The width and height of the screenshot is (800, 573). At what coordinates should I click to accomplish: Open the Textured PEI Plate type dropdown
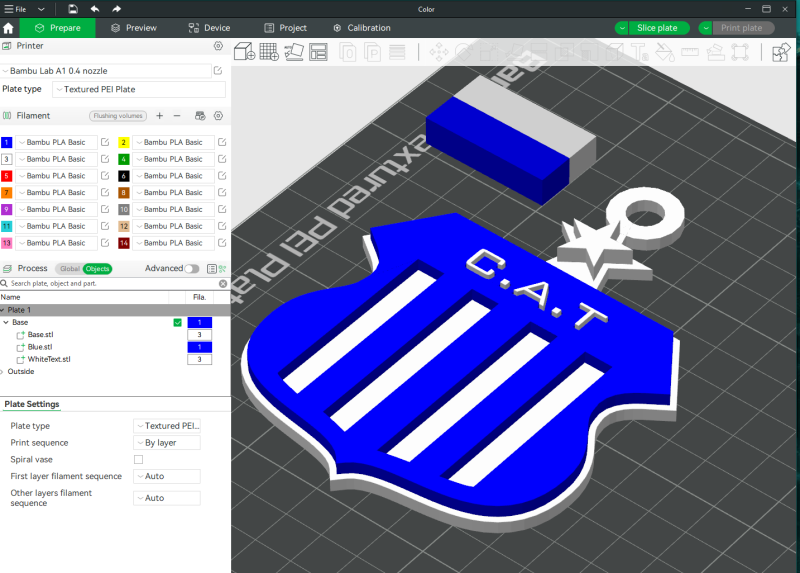point(138,89)
